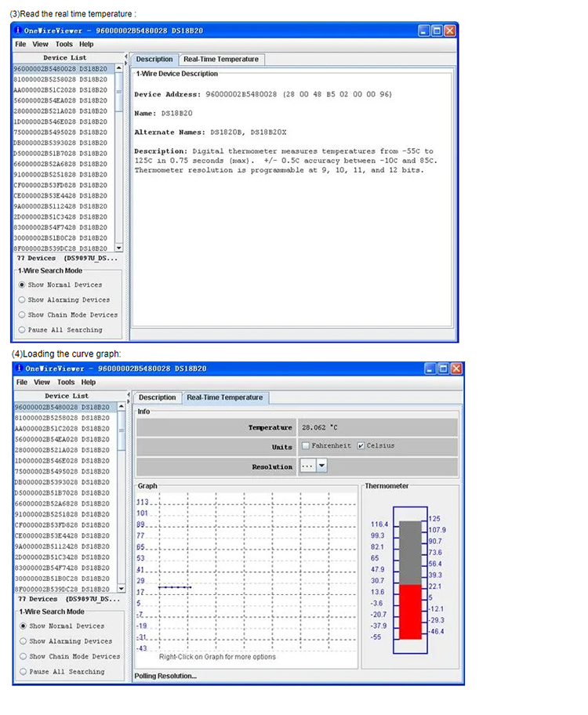Viewport: 588px width, 715px height.
Task: Click the Java icon in upper window title bar
Action: coord(18,30)
